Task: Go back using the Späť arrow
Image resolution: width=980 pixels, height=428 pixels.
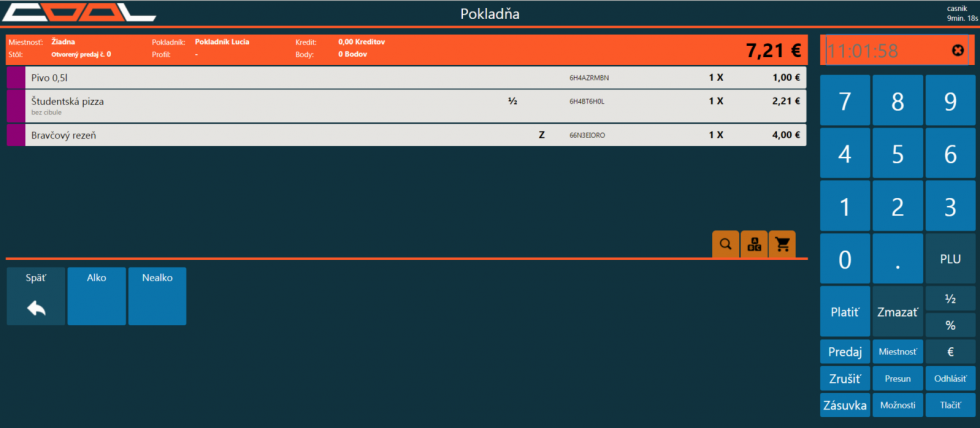Action: point(36,296)
